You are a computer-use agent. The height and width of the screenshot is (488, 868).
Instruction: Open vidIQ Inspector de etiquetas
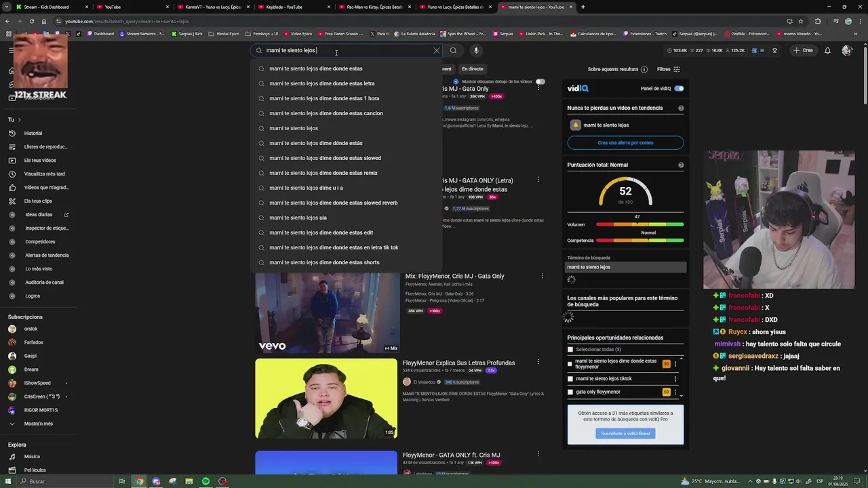pyautogui.click(x=39, y=228)
